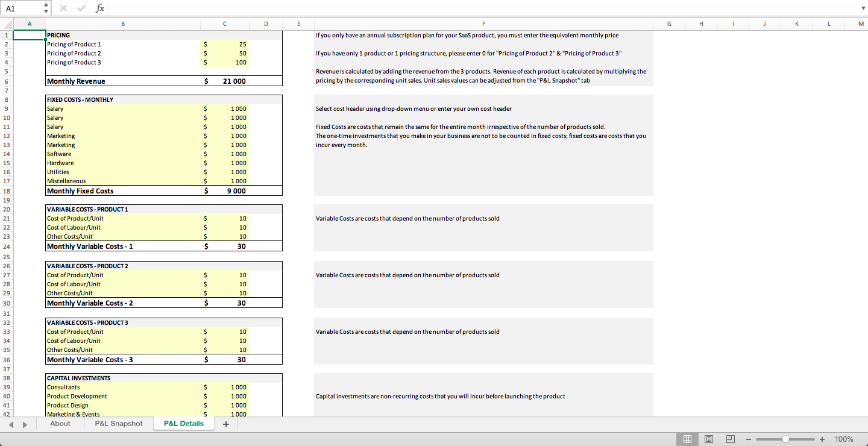
Task: Switch to Normal view icon
Action: click(x=686, y=439)
